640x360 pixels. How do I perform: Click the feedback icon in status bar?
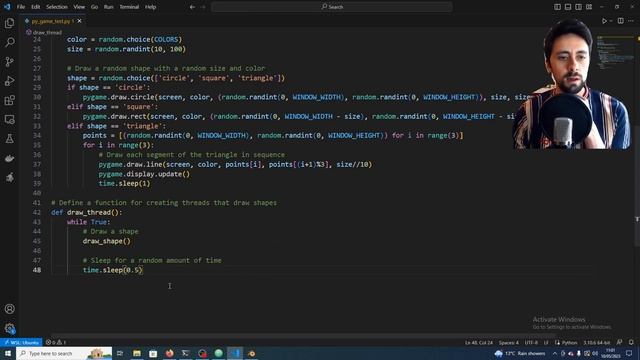tap(620, 342)
